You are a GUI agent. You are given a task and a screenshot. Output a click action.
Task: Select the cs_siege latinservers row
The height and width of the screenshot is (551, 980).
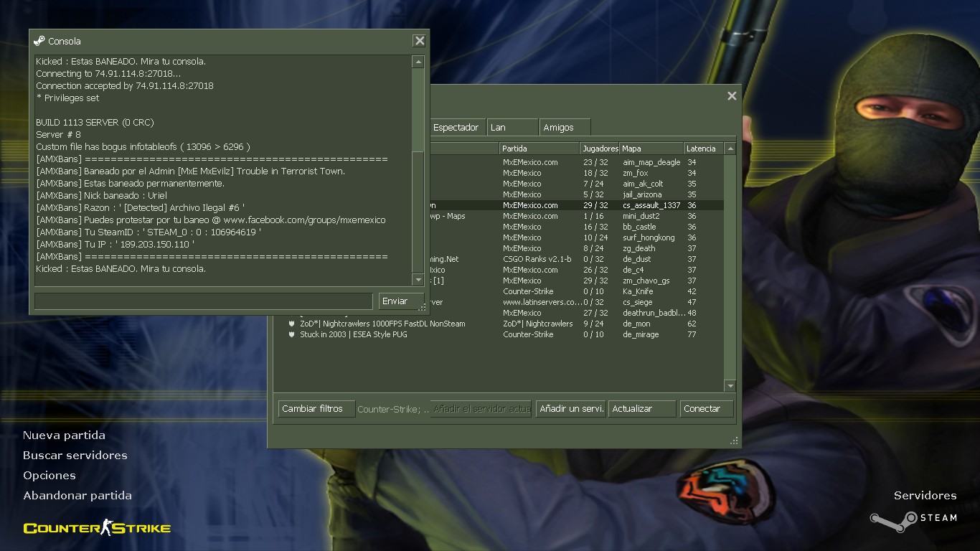[x=576, y=302]
